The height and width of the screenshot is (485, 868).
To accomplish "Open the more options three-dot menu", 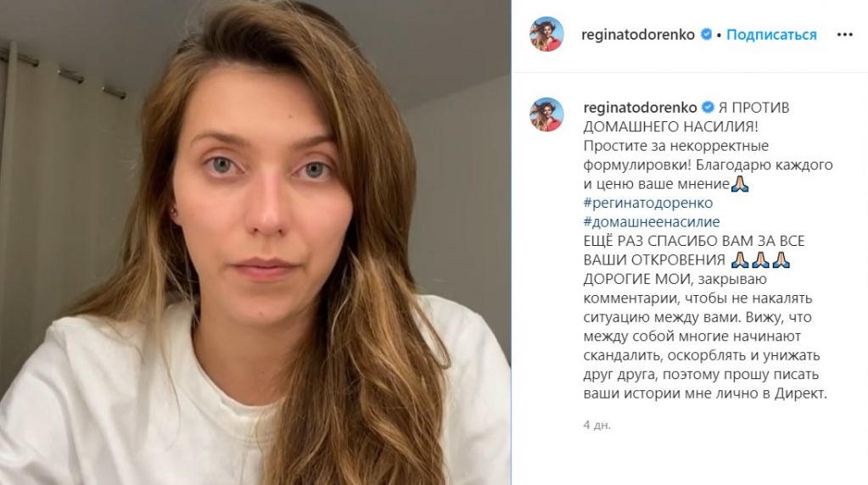I will (x=844, y=35).
